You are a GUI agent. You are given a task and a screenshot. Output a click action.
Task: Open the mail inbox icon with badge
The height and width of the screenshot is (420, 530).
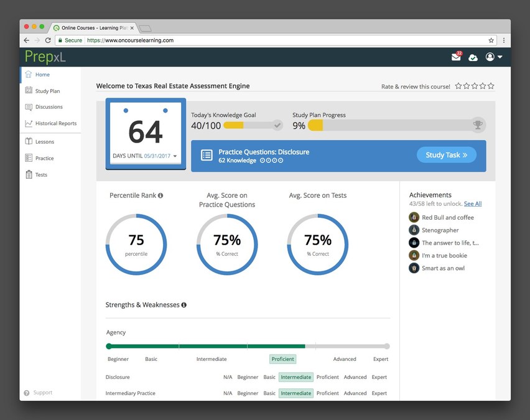456,57
